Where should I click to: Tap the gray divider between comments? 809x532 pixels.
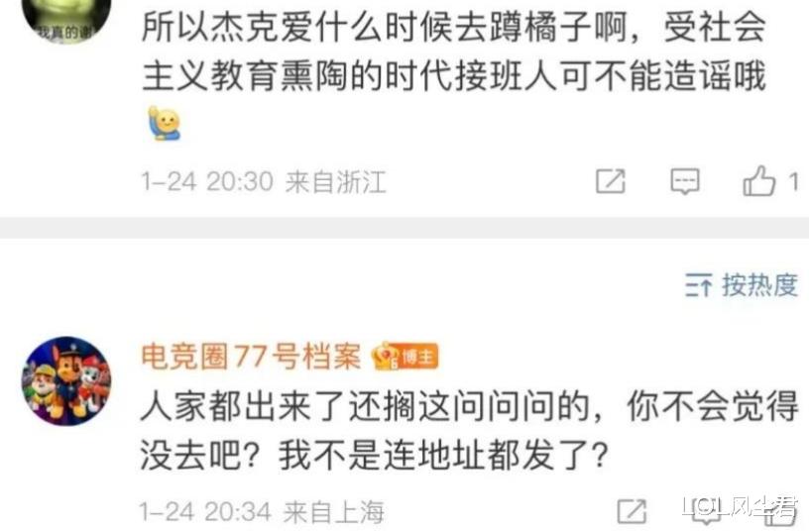tap(404, 227)
